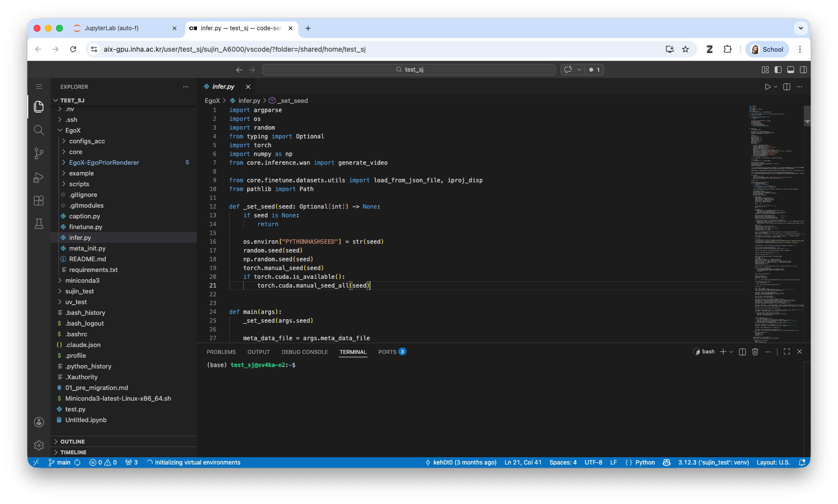
Task: Toggle the bottom Panel visibility
Action: coord(791,70)
